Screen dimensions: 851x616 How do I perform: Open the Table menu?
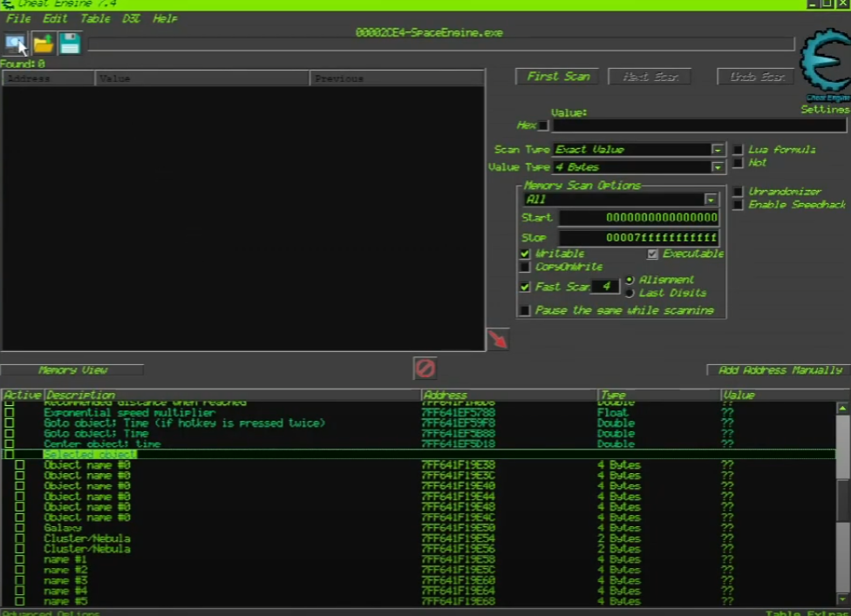(x=95, y=18)
